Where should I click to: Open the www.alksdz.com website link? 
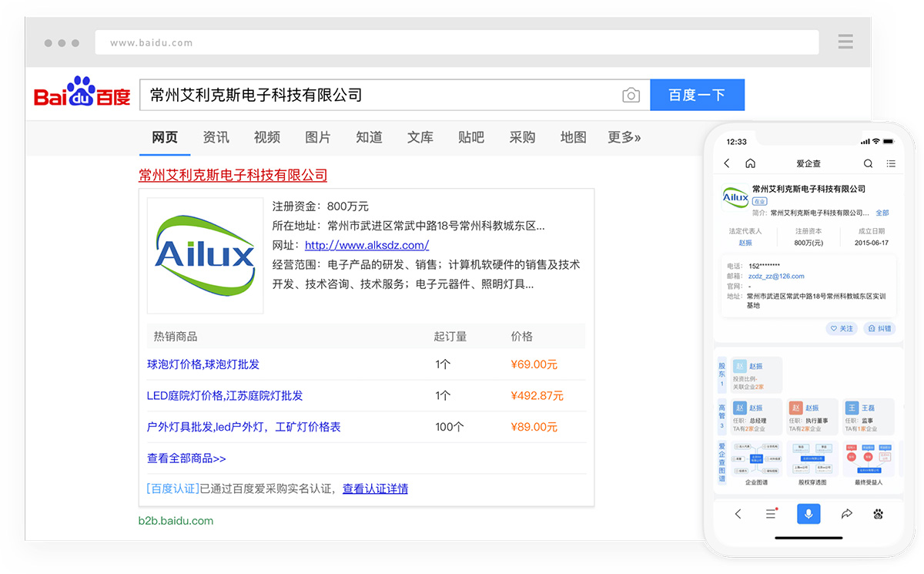(367, 245)
